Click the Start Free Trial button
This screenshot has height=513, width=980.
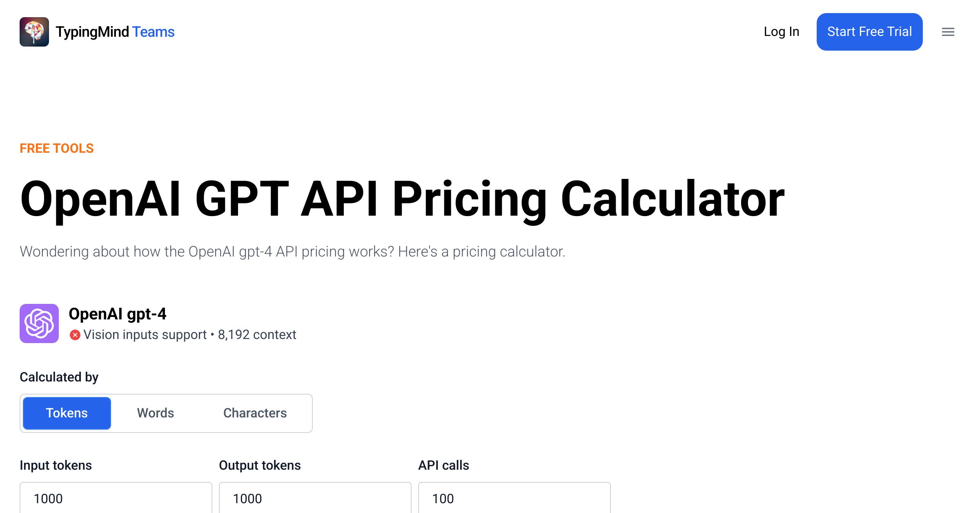click(x=869, y=32)
